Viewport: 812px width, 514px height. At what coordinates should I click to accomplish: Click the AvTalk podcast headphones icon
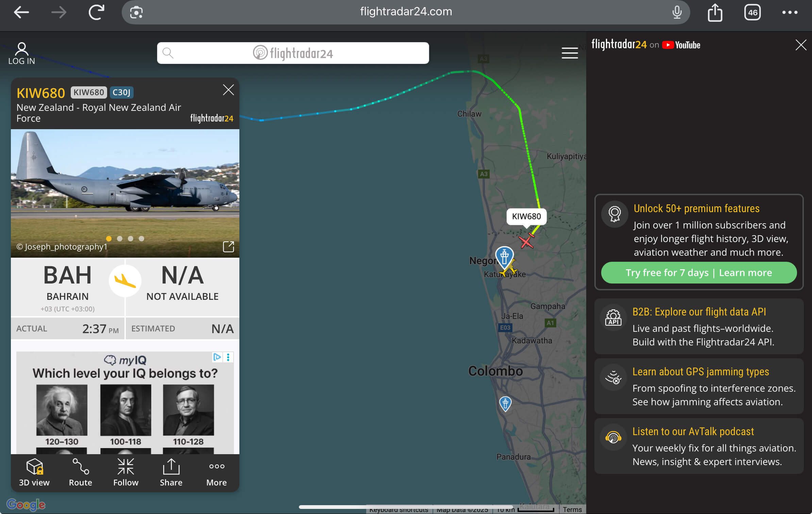pyautogui.click(x=613, y=437)
